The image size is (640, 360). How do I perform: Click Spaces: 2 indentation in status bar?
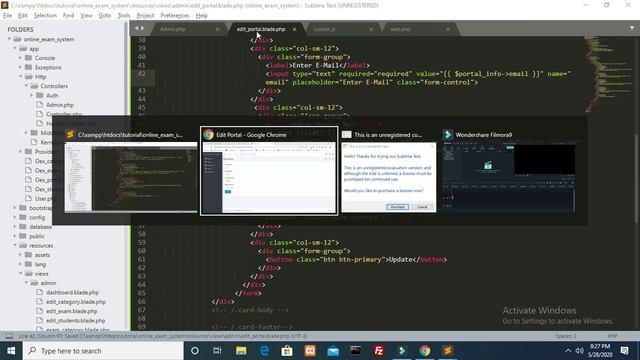566,336
